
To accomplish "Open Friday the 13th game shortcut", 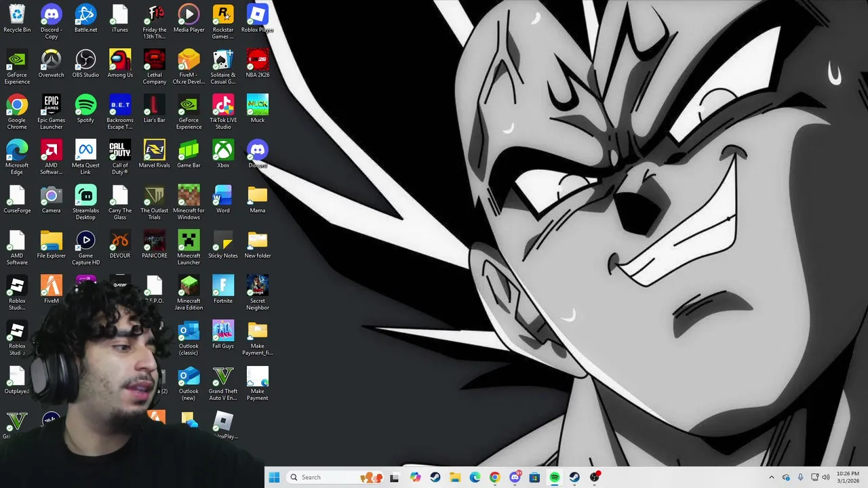I will pos(155,22).
